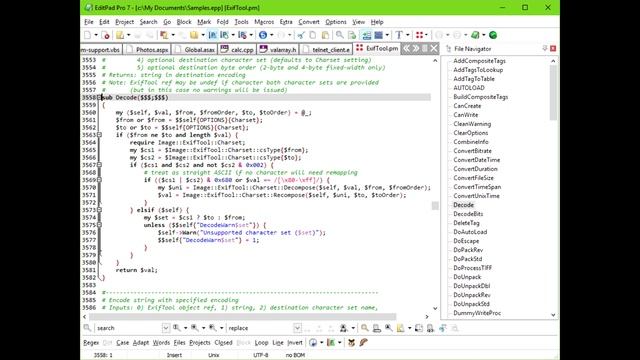
Task: Click the Copy icon in the toolbar
Action: [x=313, y=35]
